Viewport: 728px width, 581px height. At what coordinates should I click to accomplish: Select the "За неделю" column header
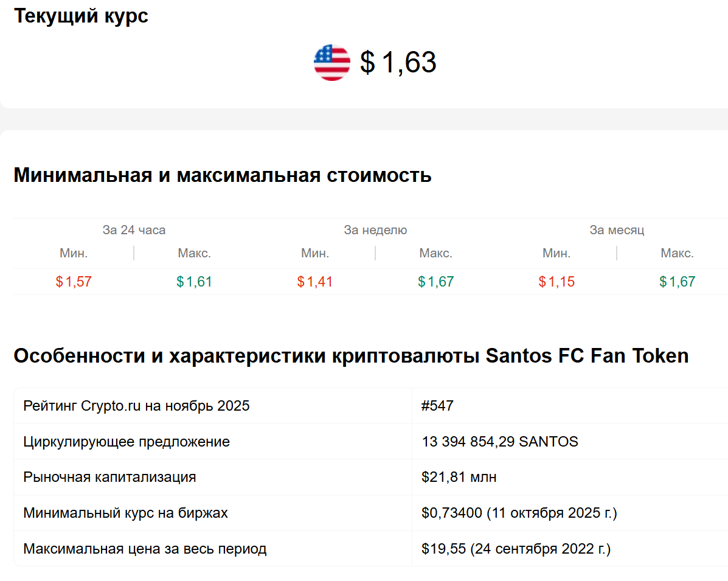375,230
